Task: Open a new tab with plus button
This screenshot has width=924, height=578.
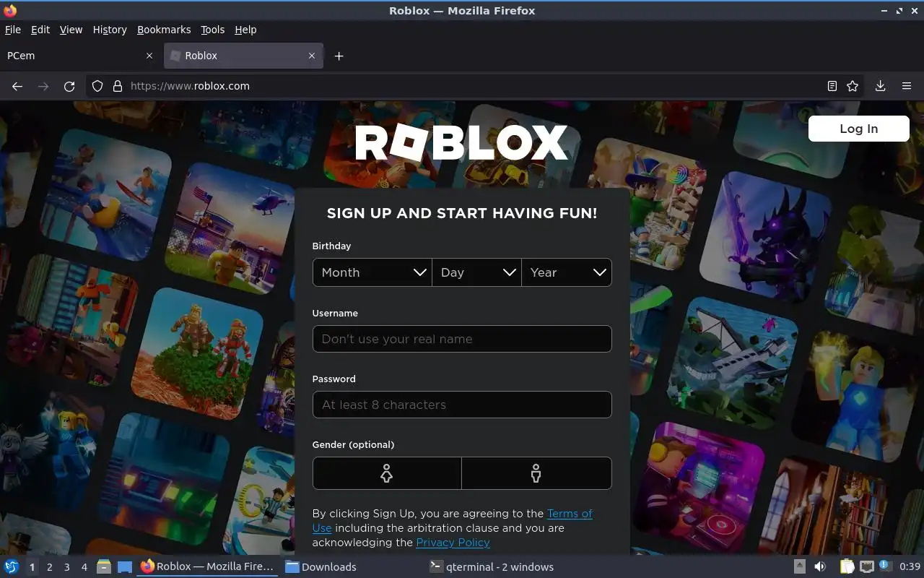Action: tap(339, 56)
